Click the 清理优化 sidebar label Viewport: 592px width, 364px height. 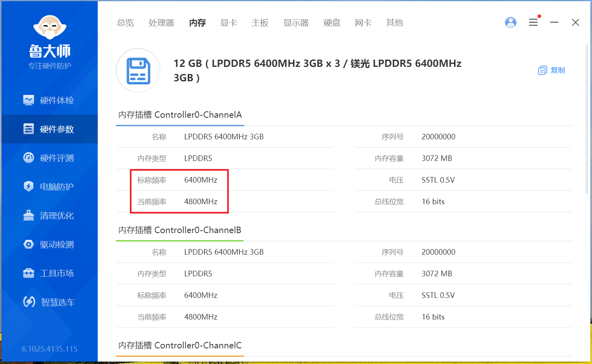[x=57, y=215]
